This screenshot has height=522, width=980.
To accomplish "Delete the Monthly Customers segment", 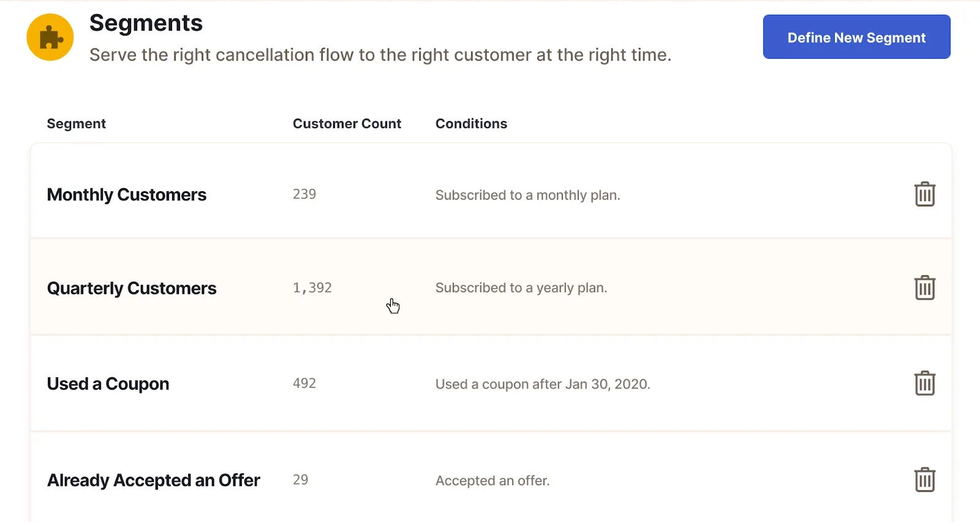I will click(x=925, y=194).
